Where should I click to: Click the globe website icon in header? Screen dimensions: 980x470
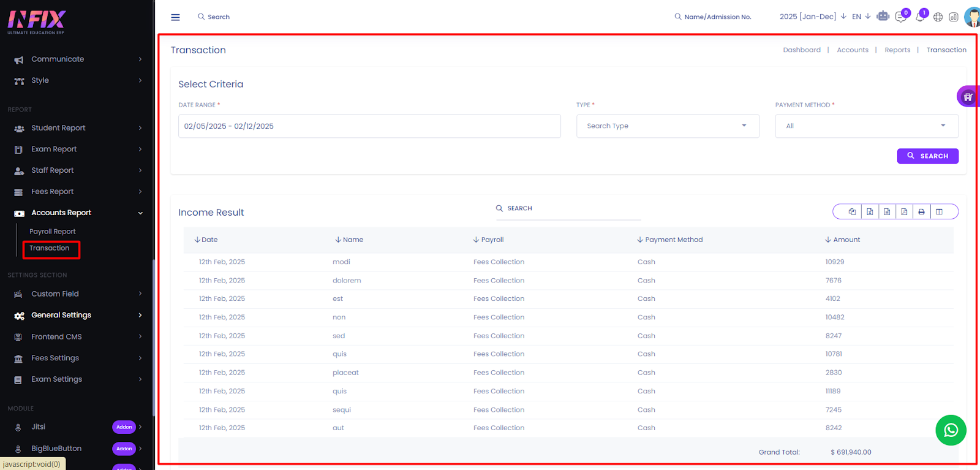(x=938, y=17)
